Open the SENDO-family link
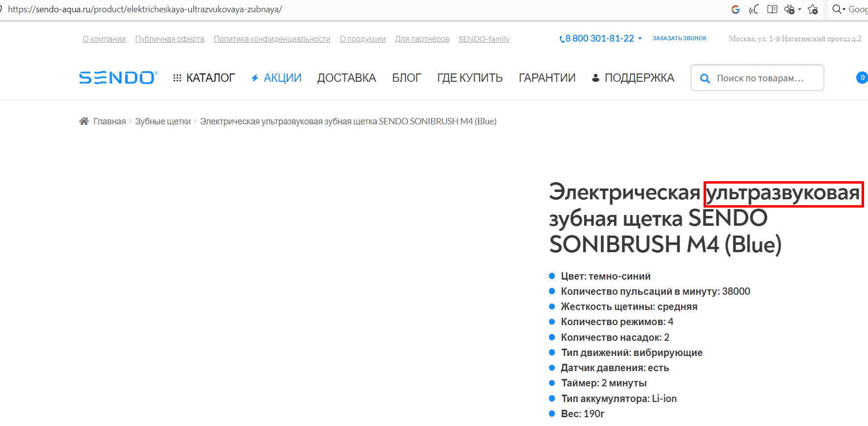Image resolution: width=868 pixels, height=426 pixels. 484,39
